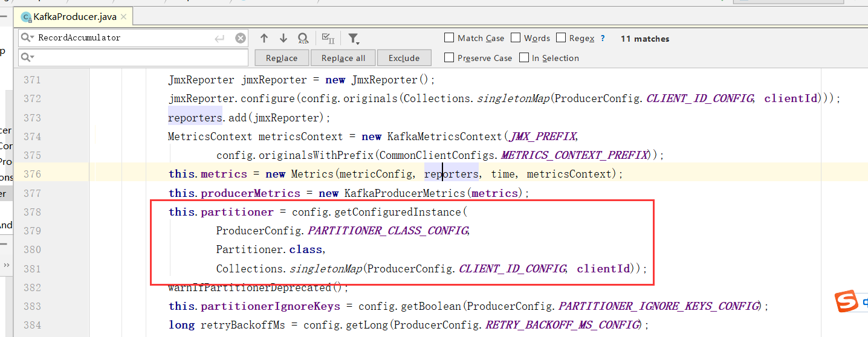Screen dimensions: 868x337
Task: Focus the empty replace text field
Action: click(x=133, y=58)
